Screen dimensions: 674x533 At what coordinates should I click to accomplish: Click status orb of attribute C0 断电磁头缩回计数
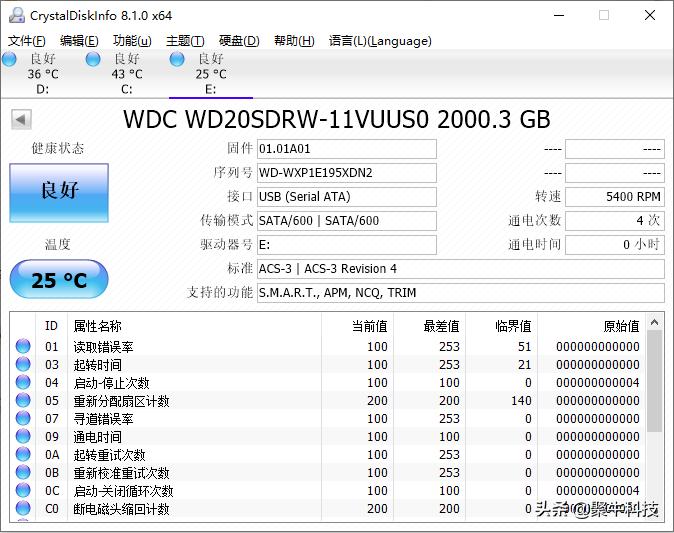pyautogui.click(x=23, y=508)
